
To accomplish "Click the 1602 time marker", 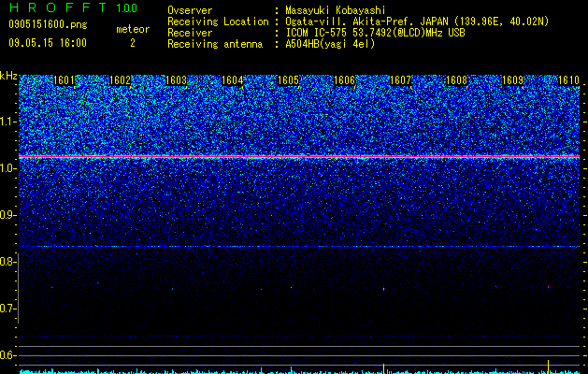I will tap(120, 80).
